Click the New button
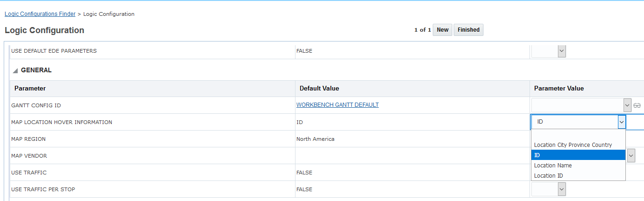 coord(443,30)
